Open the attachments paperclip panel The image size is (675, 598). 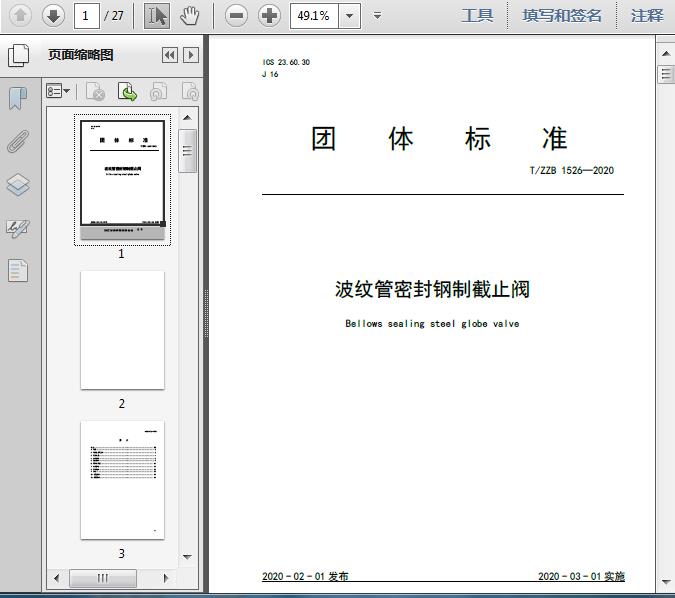18,141
